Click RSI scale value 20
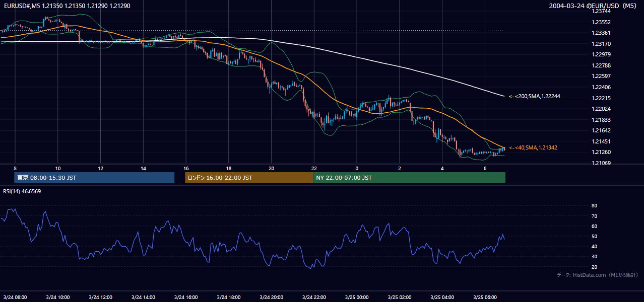644x302 pixels. click(594, 267)
